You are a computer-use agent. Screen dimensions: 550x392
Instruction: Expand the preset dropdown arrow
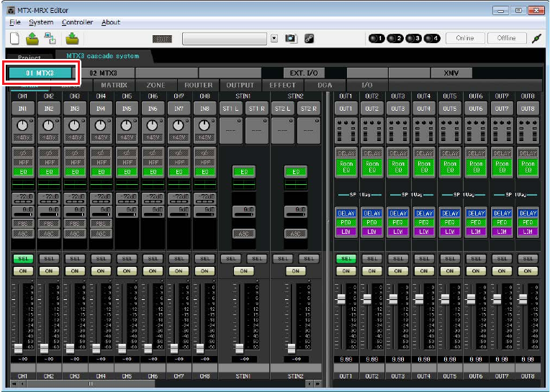(274, 38)
